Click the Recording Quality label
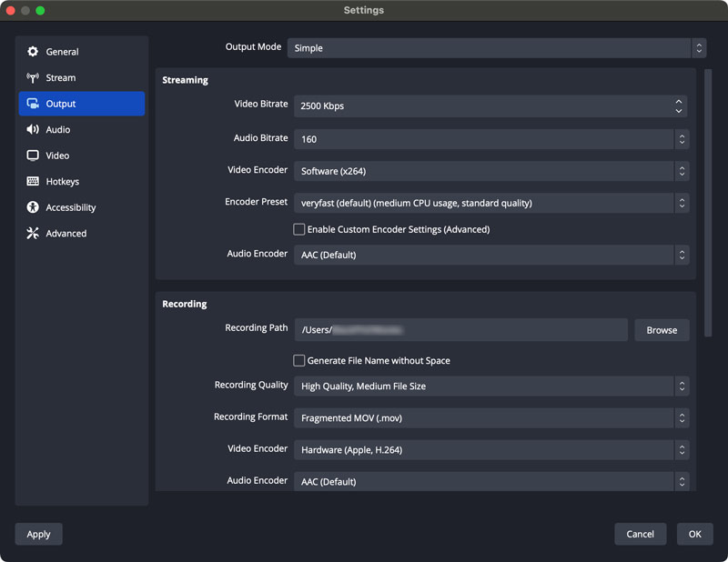 pos(251,386)
